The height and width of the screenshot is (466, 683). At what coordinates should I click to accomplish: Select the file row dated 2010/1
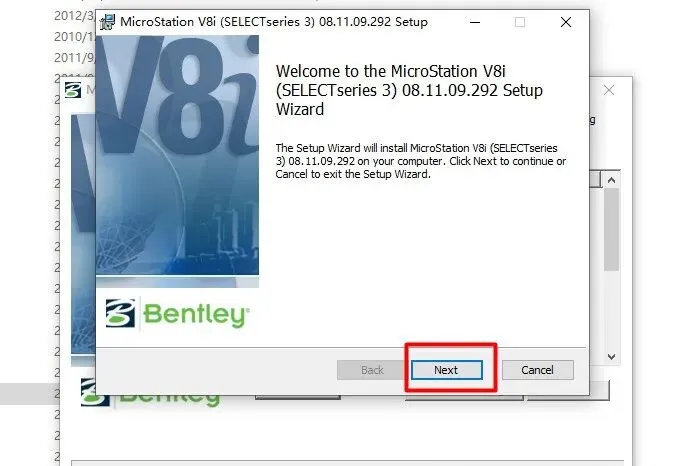pyautogui.click(x=74, y=37)
